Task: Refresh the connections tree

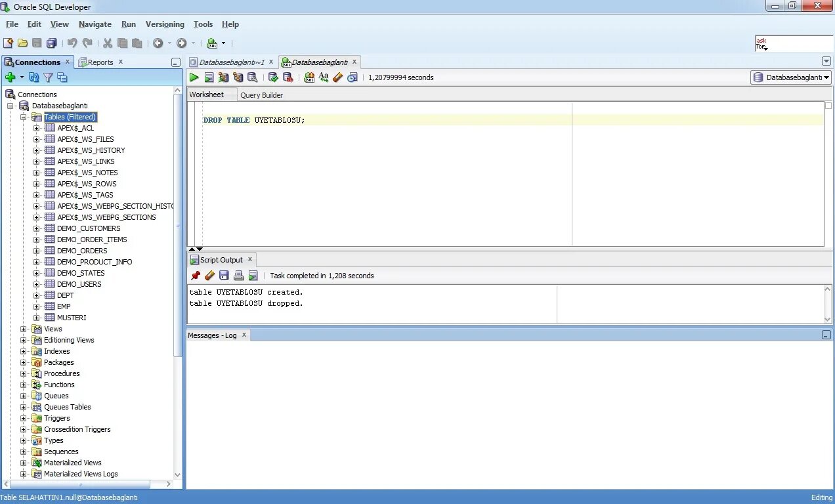Action: click(x=34, y=77)
